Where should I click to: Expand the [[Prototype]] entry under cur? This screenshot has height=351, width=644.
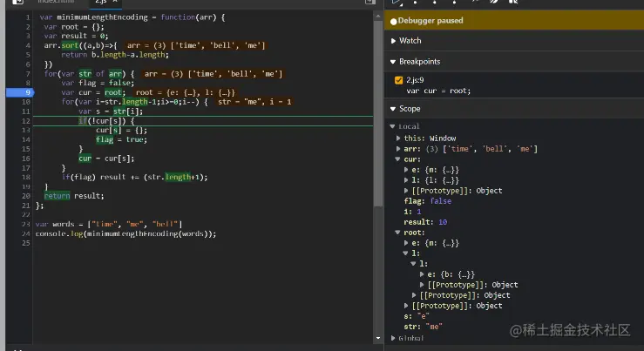[x=406, y=191]
